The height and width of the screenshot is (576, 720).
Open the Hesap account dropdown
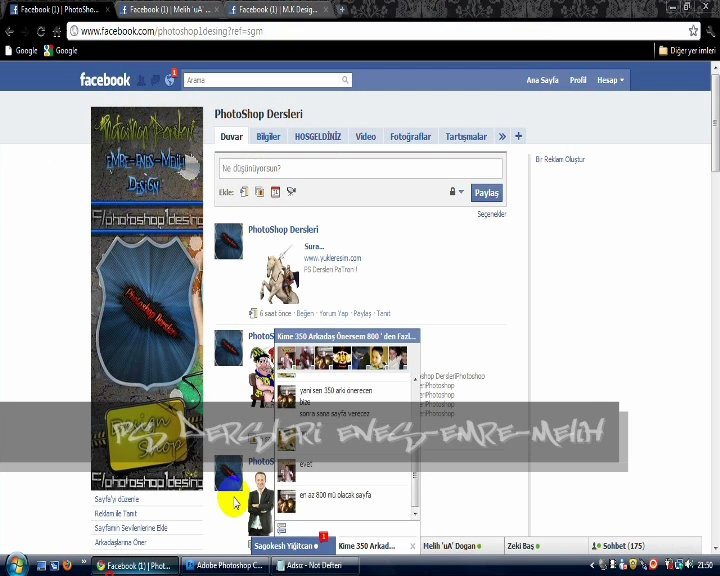610,80
